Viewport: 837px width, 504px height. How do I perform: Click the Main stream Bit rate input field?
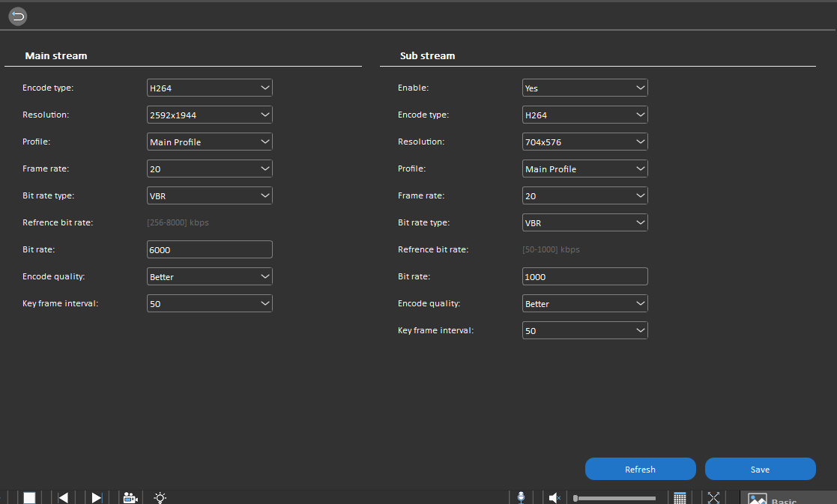click(x=209, y=249)
